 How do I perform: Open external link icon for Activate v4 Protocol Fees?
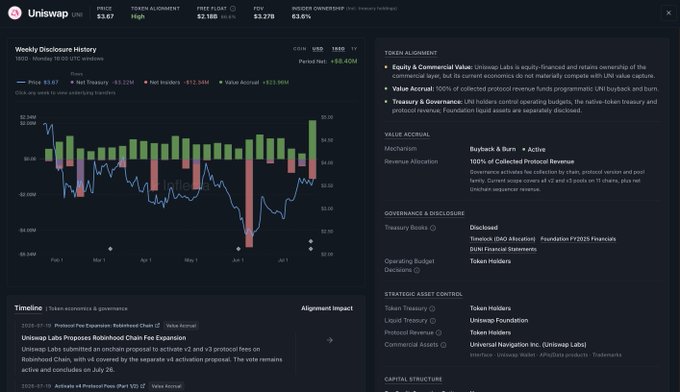(142, 386)
